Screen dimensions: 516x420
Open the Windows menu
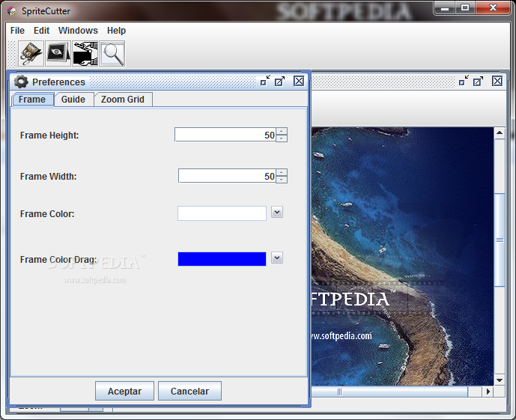pyautogui.click(x=78, y=31)
